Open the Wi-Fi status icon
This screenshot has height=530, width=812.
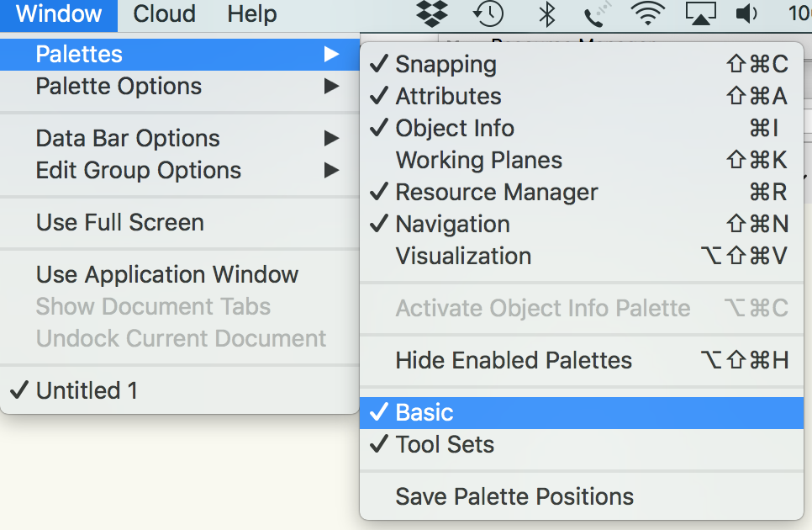click(648, 14)
